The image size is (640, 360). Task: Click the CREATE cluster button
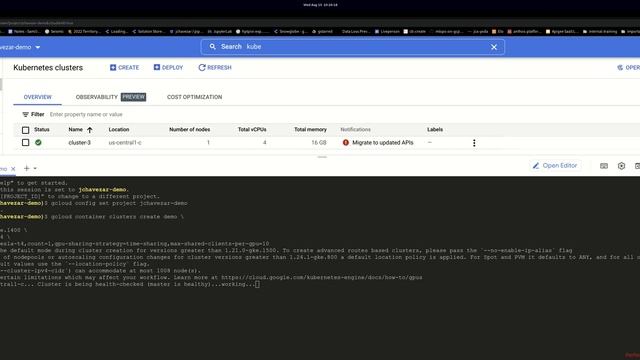pos(124,67)
